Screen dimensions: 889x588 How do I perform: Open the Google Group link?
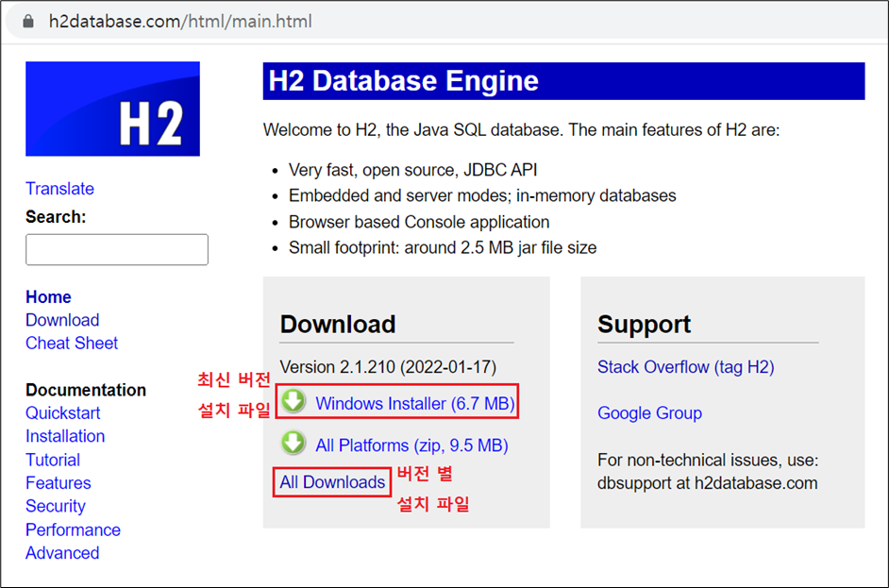649,413
